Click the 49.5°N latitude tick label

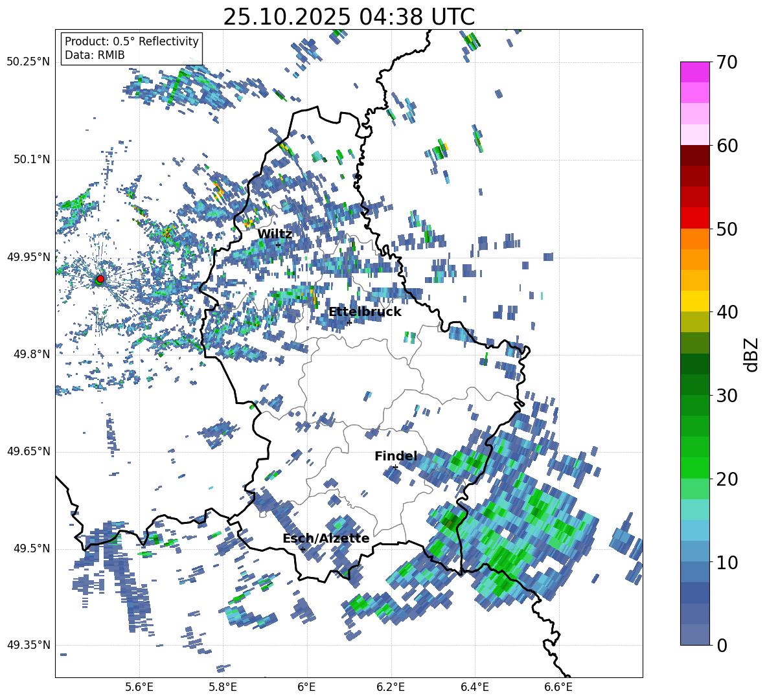31,548
